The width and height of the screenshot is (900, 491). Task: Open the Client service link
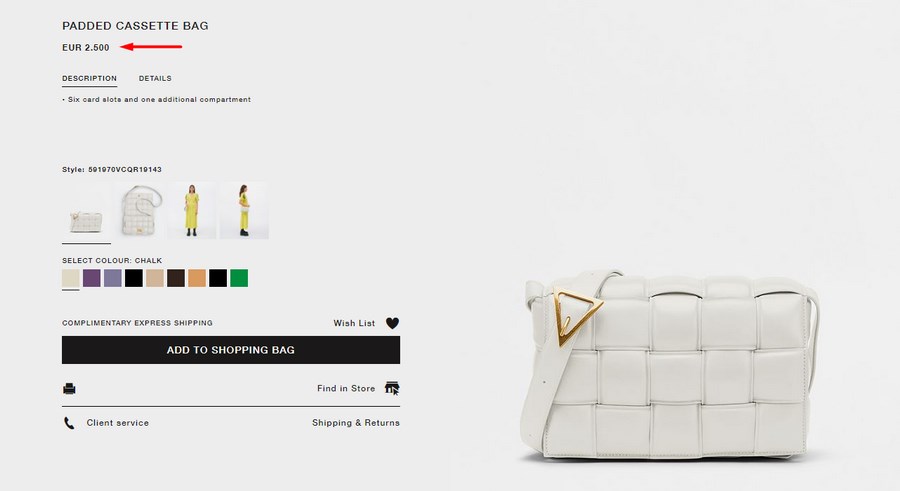coord(118,423)
